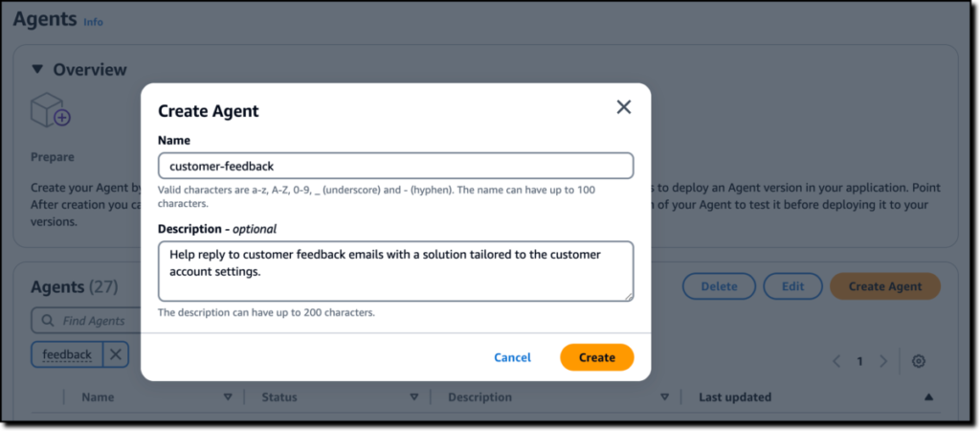This screenshot has height=431, width=980.
Task: Sort by Last updated column arrow
Action: coord(928,397)
